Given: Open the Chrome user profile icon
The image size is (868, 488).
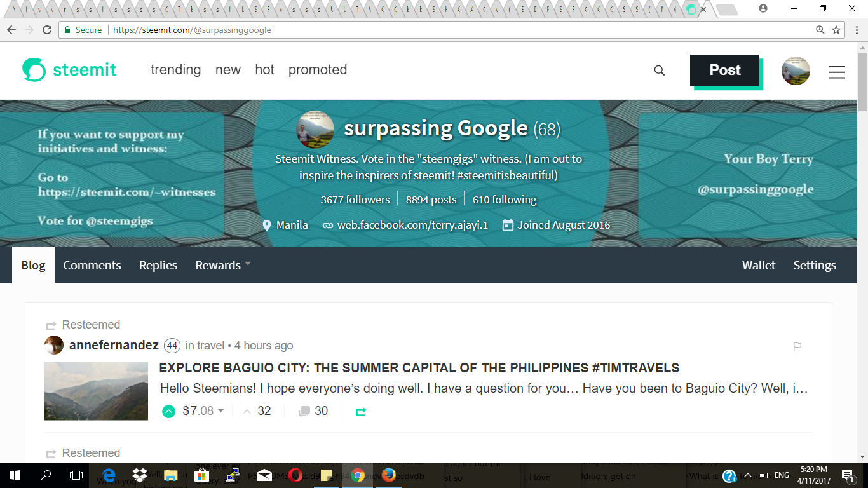Looking at the screenshot, I should [x=763, y=8].
